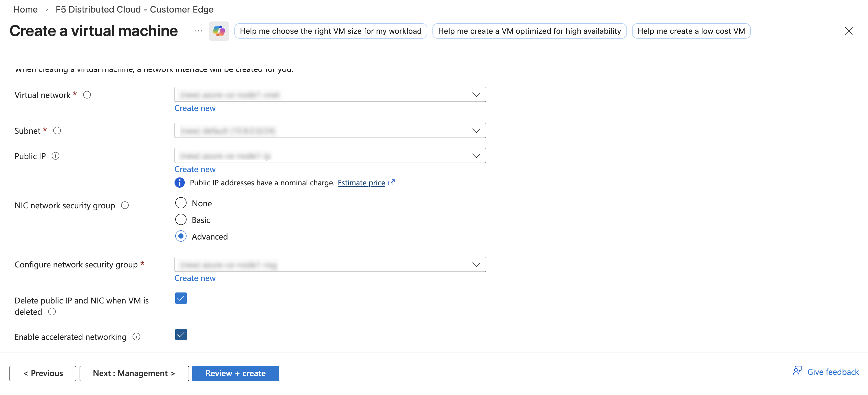Screen dimensions: 868x395
Task: Navigate to Home breadcrumb
Action: tap(25, 9)
